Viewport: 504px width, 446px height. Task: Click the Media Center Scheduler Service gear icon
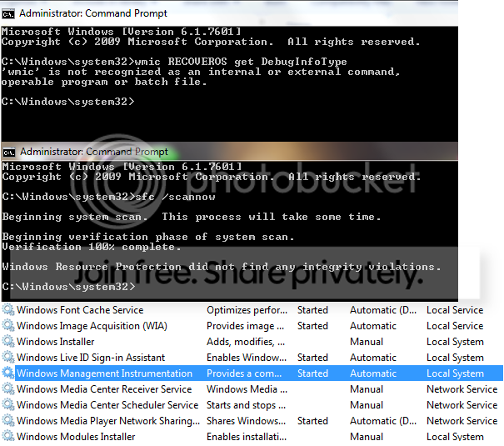(8, 405)
